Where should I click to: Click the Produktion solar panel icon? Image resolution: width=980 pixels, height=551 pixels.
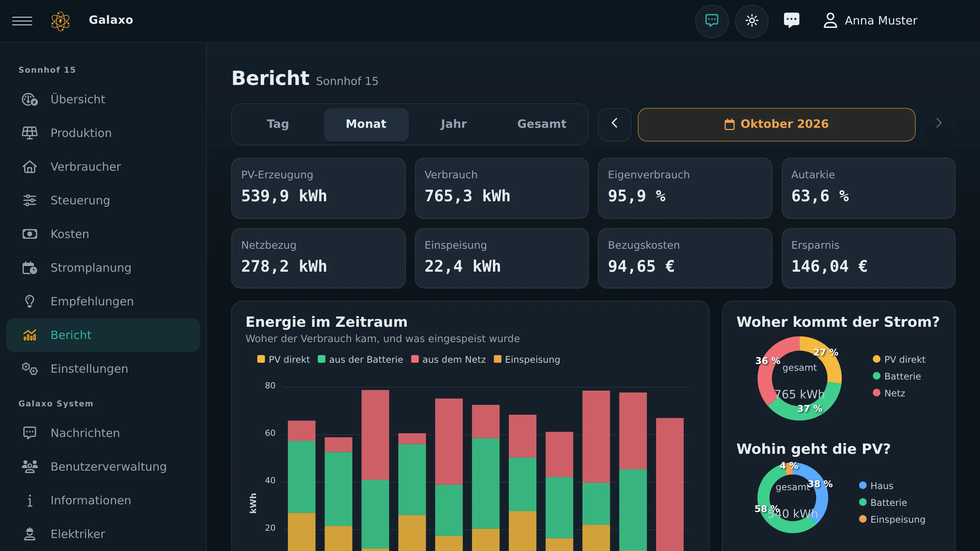click(x=30, y=133)
